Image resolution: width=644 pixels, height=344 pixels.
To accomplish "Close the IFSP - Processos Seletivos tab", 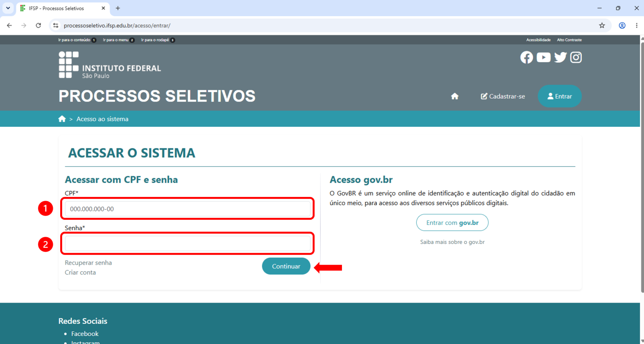I will click(x=103, y=8).
